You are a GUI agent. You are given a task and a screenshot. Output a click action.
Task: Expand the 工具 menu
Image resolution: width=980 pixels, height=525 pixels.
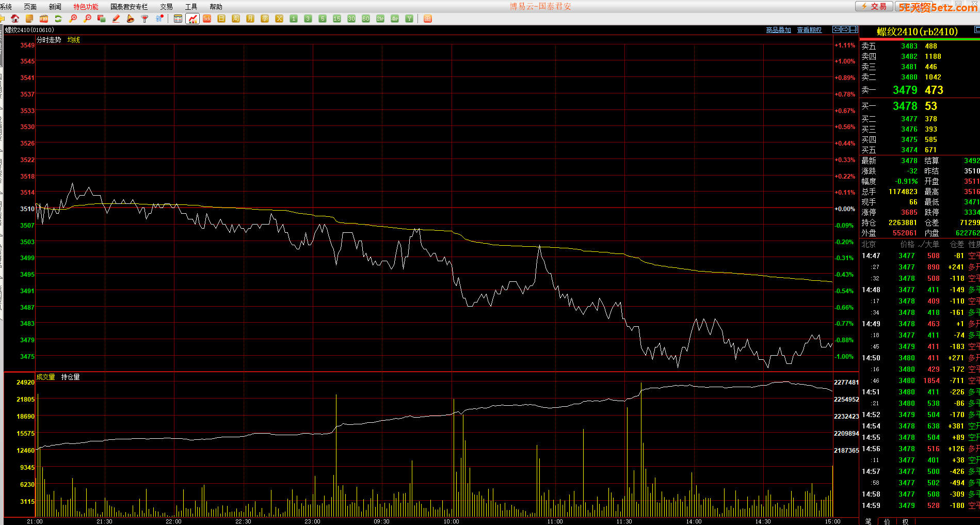point(191,7)
